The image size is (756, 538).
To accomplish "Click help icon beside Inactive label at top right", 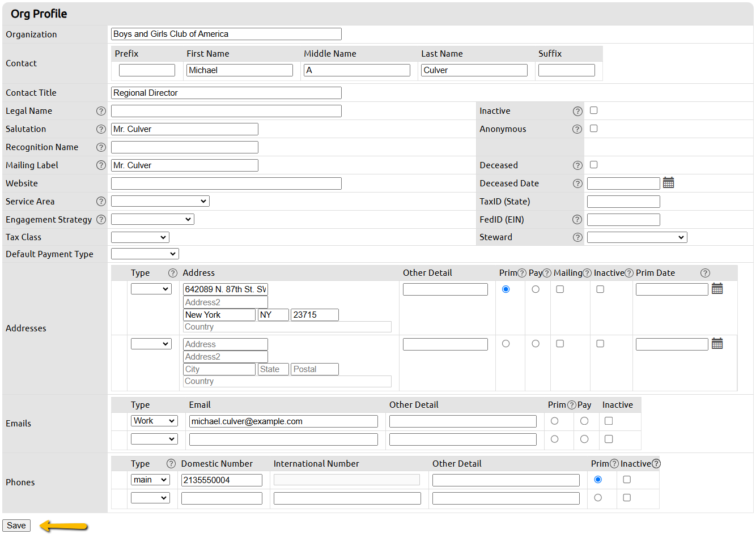I will pyautogui.click(x=577, y=111).
